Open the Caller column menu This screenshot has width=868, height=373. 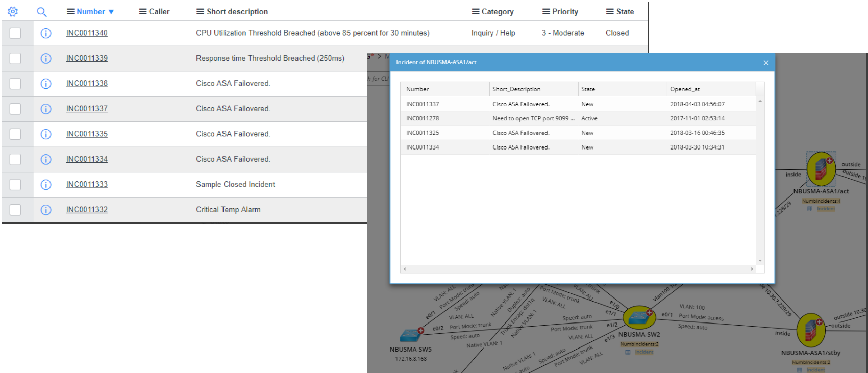(143, 12)
